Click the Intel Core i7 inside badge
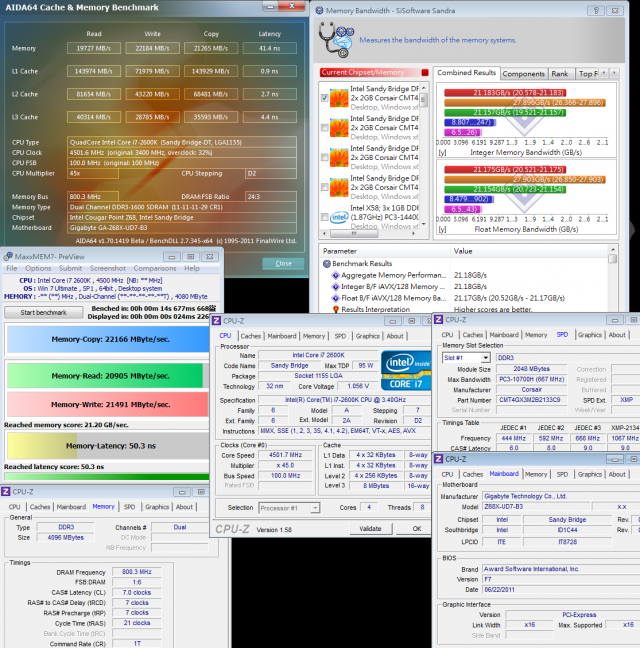 point(406,370)
